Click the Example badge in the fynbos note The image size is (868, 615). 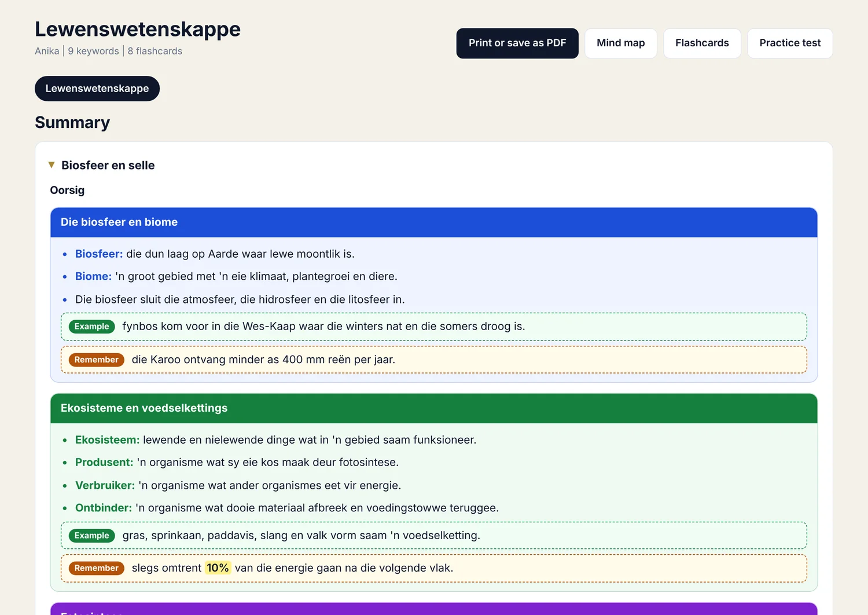coord(92,327)
